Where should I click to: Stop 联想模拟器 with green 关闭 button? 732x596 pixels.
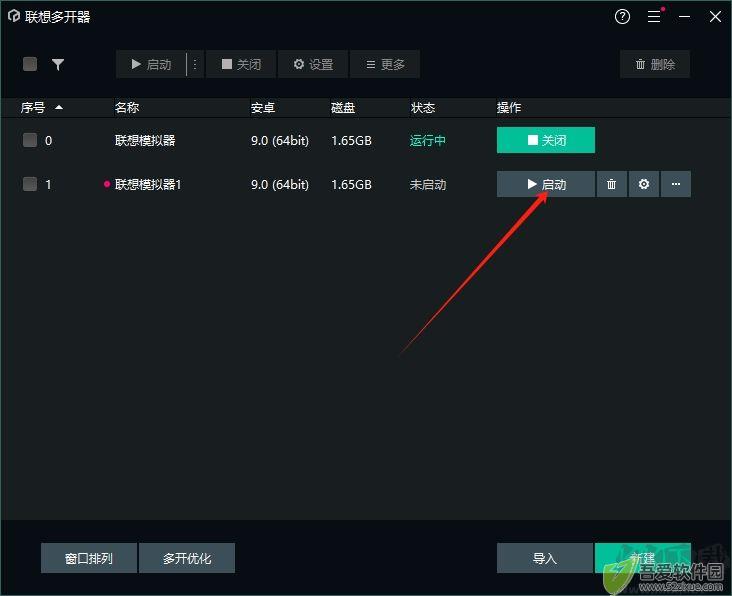pyautogui.click(x=546, y=140)
